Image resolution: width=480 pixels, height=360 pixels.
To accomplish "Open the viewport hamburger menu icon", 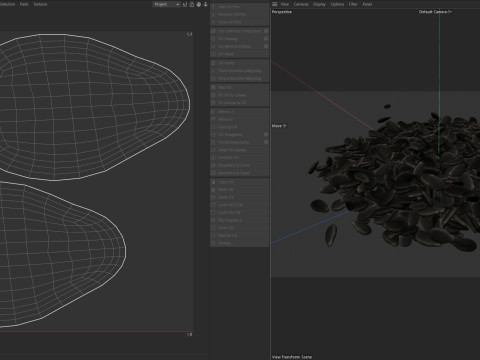I will pos(274,4).
